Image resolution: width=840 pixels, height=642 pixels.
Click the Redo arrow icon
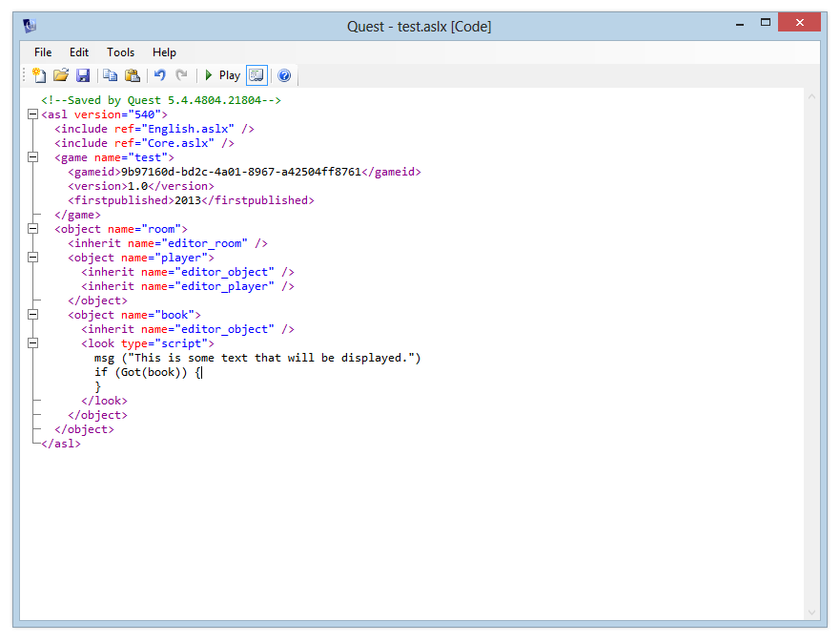point(181,75)
